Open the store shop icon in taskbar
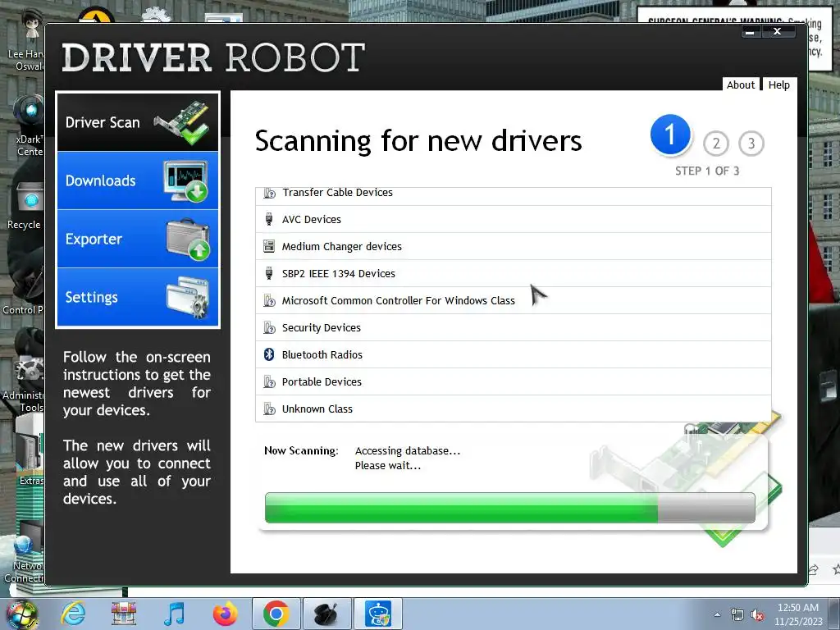The width and height of the screenshot is (840, 630). coord(124,614)
